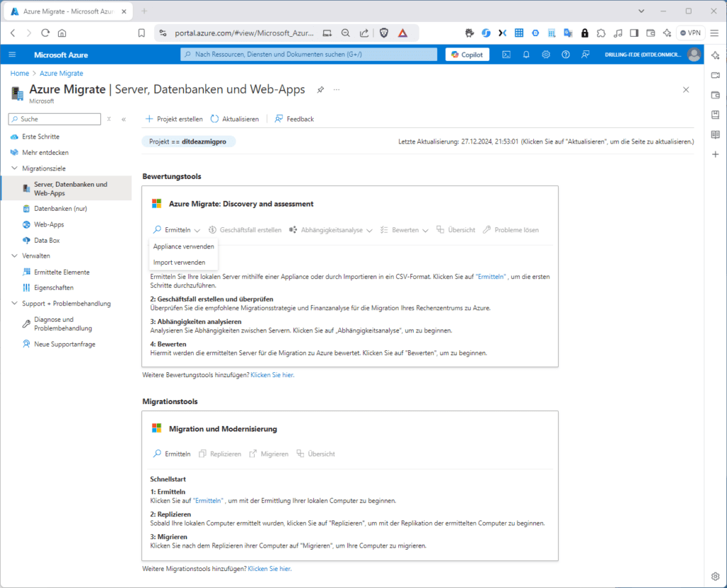The height and width of the screenshot is (588, 727).
Task: Open the Brave Shields lion icon
Action: click(384, 33)
